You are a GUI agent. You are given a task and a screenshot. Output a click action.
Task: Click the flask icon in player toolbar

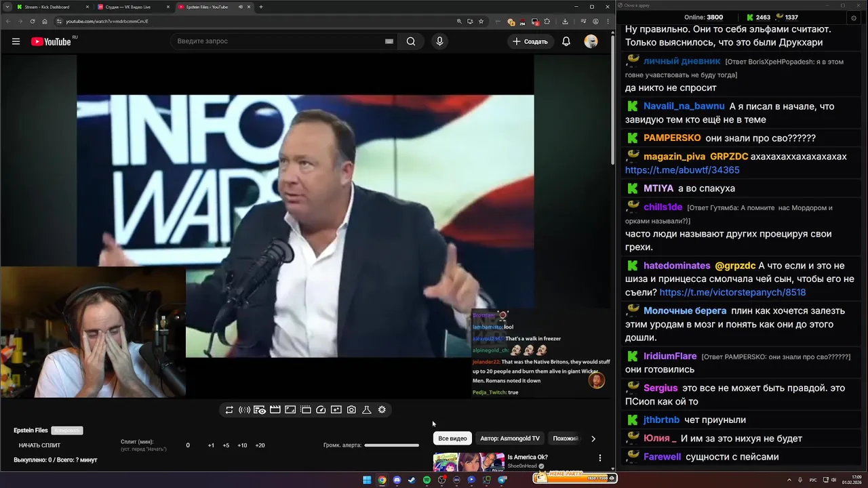366,409
